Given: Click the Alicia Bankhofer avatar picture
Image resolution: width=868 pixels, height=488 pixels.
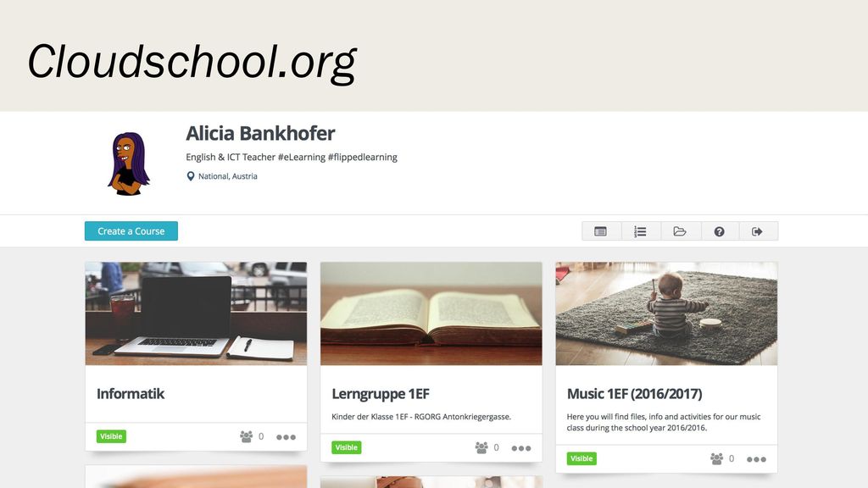Looking at the screenshot, I should pyautogui.click(x=129, y=164).
